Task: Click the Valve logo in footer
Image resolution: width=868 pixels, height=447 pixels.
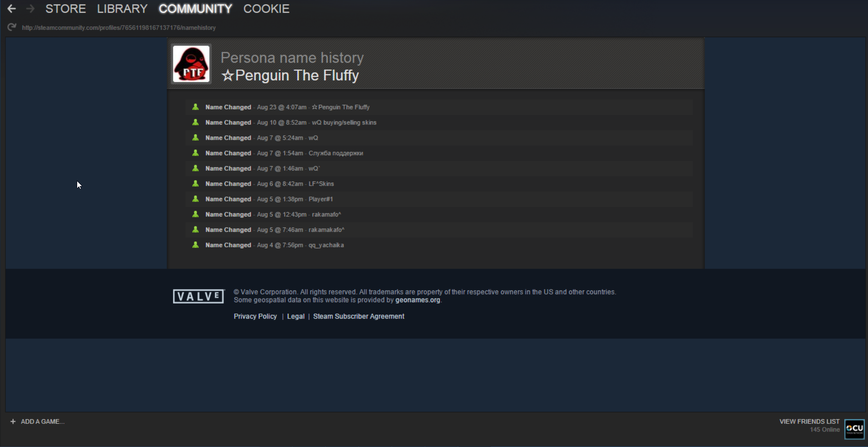Action: click(198, 296)
